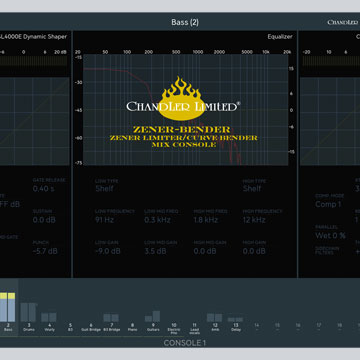The width and height of the screenshot is (360, 360).
Task: Click the Bass (2) track title
Action: (x=185, y=22)
